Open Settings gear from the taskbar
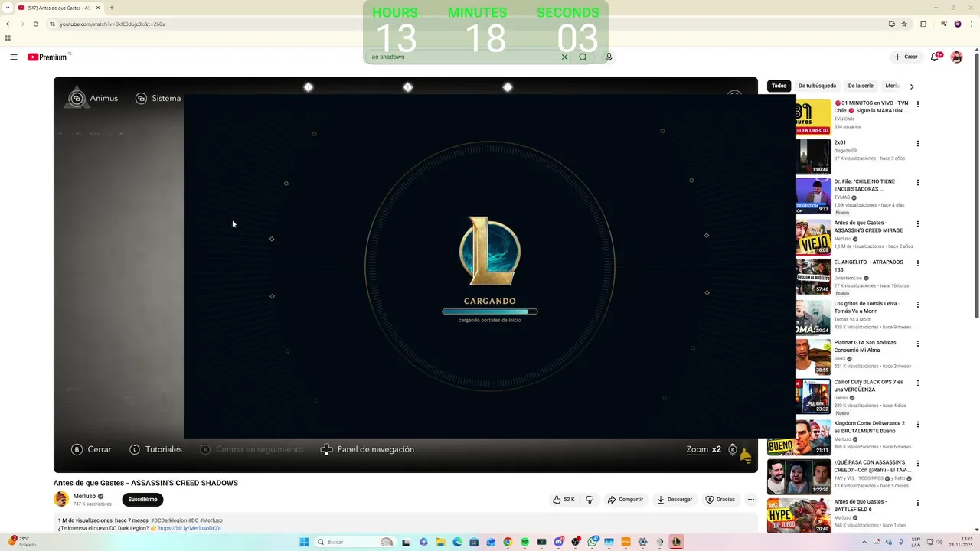Viewport: 980px width, 551px height. [642, 542]
